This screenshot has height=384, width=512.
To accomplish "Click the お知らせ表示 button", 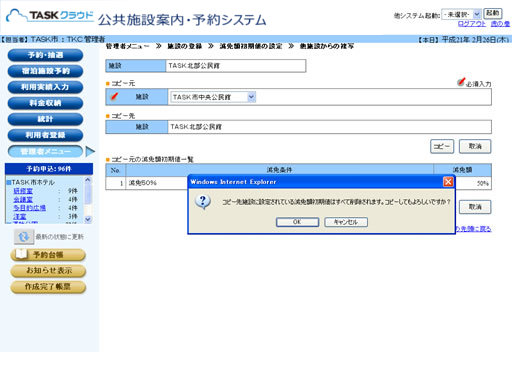I will (x=48, y=271).
